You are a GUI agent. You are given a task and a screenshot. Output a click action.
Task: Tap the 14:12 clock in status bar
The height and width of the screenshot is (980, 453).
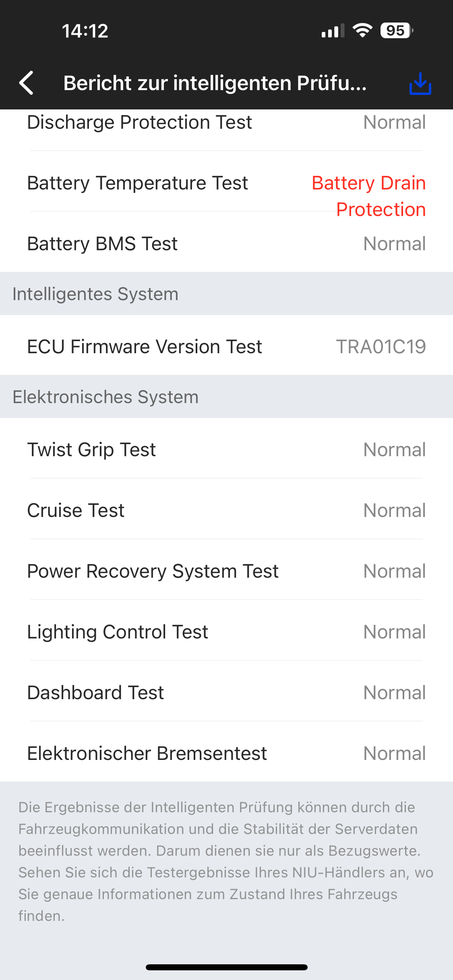pos(85,31)
